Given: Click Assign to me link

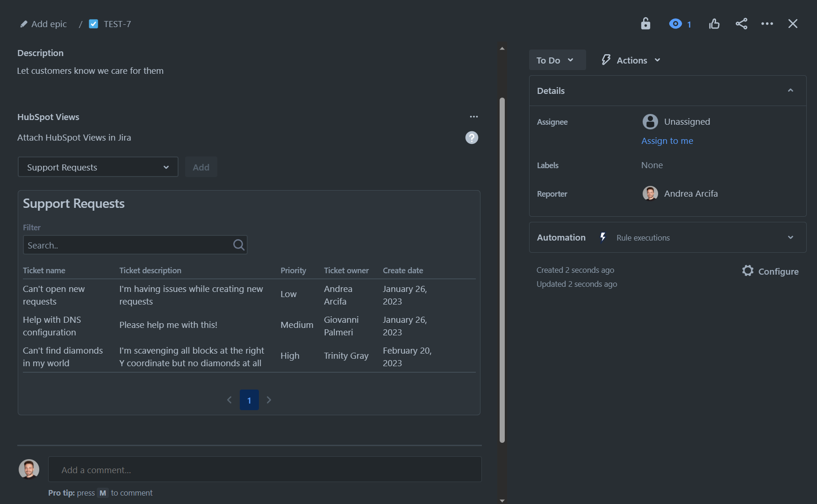Looking at the screenshot, I should (667, 141).
